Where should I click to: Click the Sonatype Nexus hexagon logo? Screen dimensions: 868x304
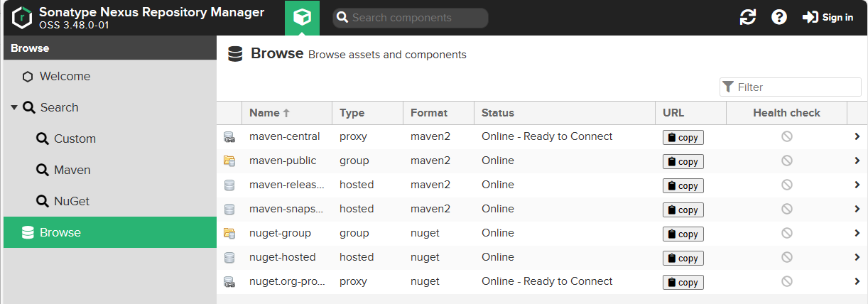[22, 18]
